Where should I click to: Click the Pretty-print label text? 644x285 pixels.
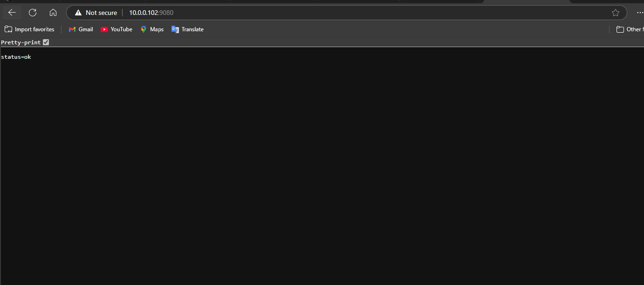click(x=21, y=42)
